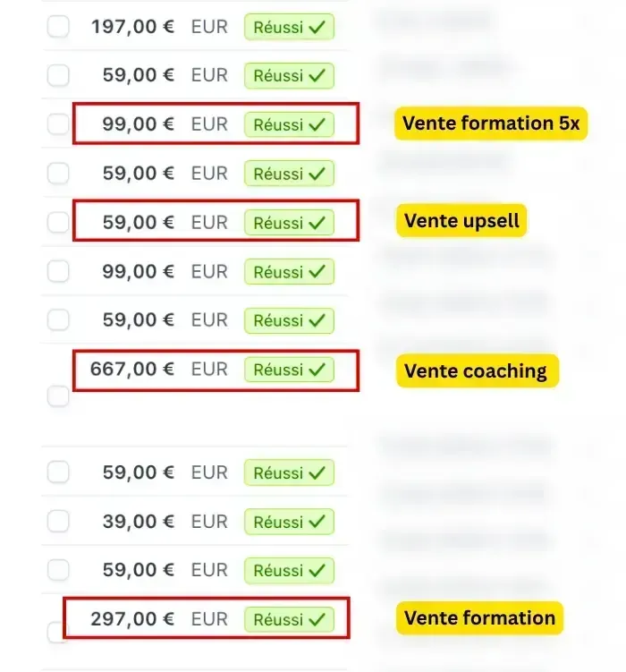This screenshot has width=626, height=672.
Task: Select the Vente coaching label
Action: 476,370
